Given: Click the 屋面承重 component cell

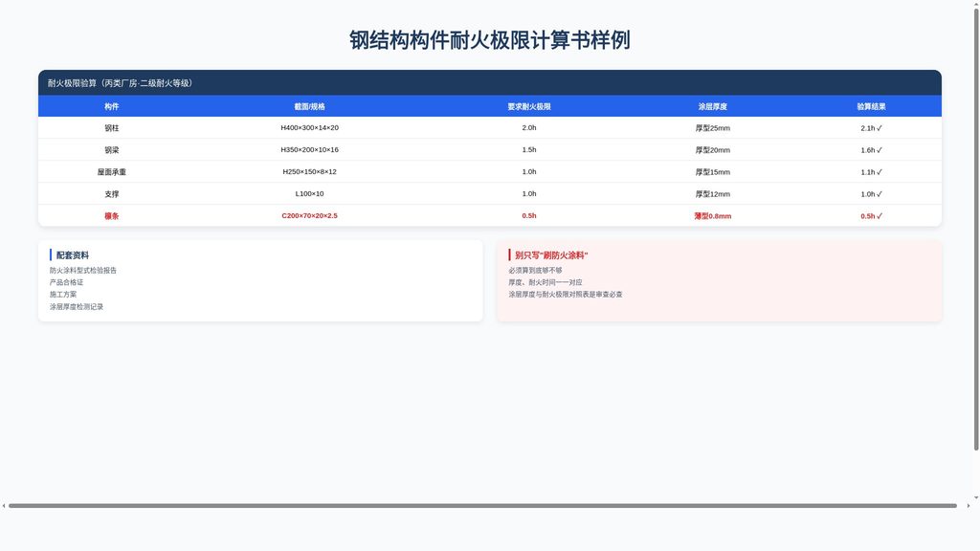Looking at the screenshot, I should tap(111, 172).
